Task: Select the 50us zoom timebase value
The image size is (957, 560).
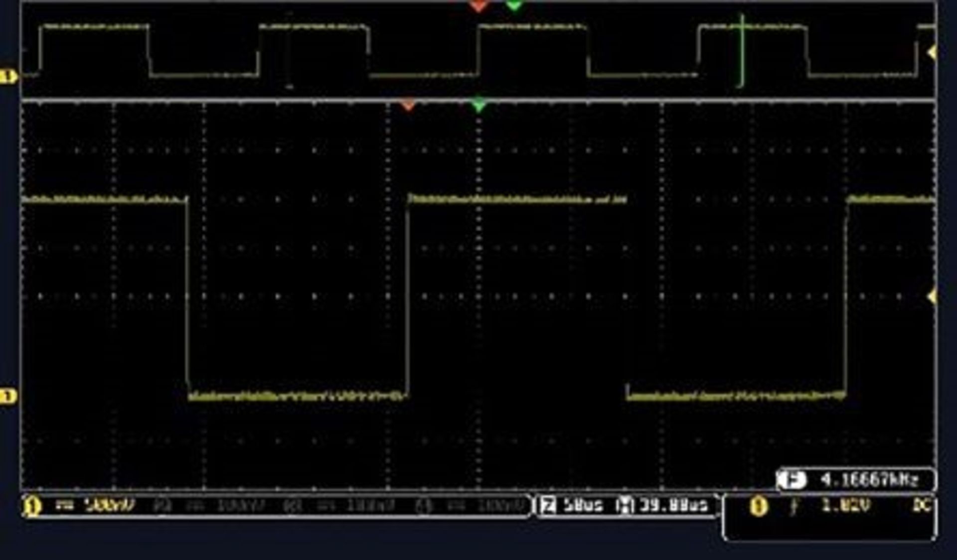Action: point(583,506)
